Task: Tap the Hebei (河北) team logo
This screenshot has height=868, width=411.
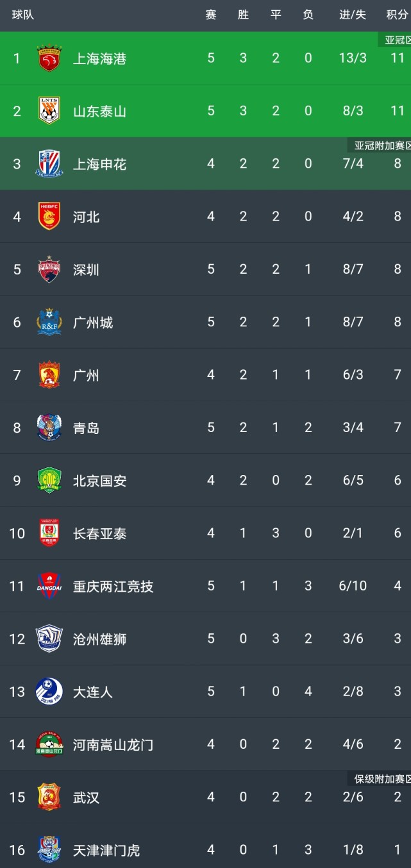Action: pyautogui.click(x=49, y=217)
